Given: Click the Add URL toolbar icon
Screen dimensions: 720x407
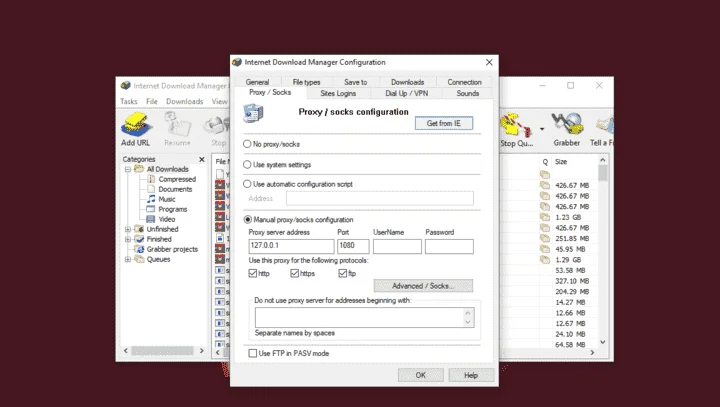Looking at the screenshot, I should [x=135, y=129].
